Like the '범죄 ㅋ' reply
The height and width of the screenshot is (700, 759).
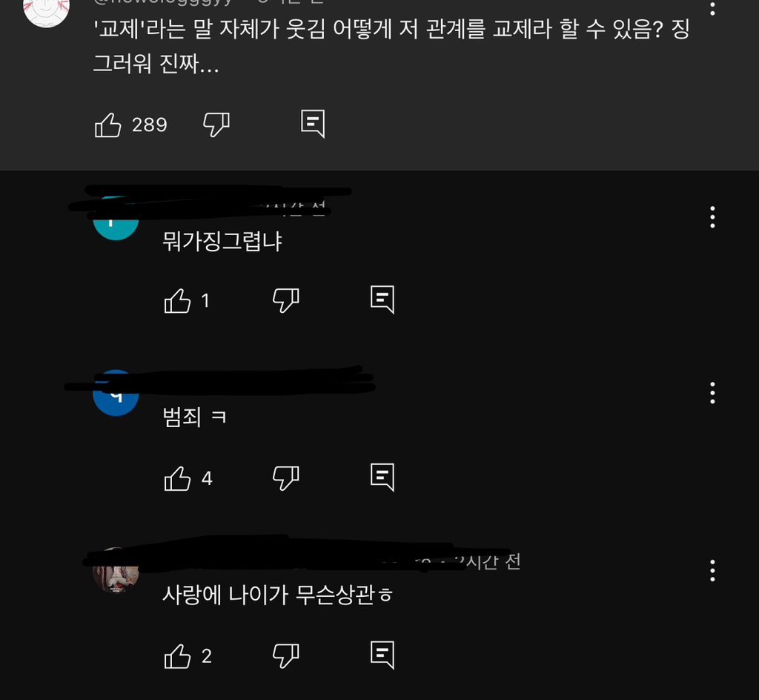(x=178, y=478)
